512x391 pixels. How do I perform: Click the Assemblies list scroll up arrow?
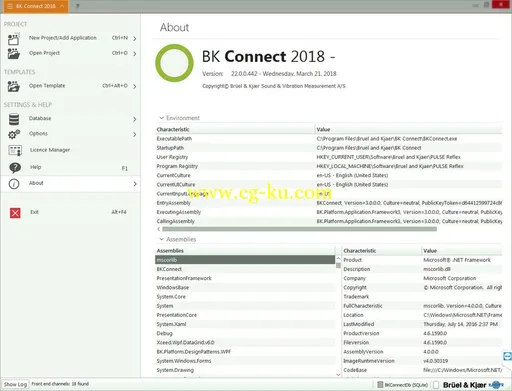click(x=338, y=259)
